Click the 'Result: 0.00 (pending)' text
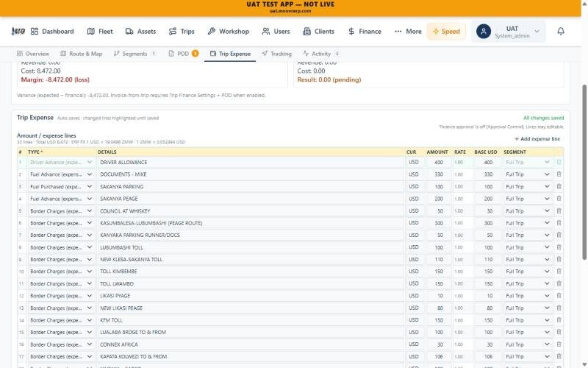 tap(329, 79)
